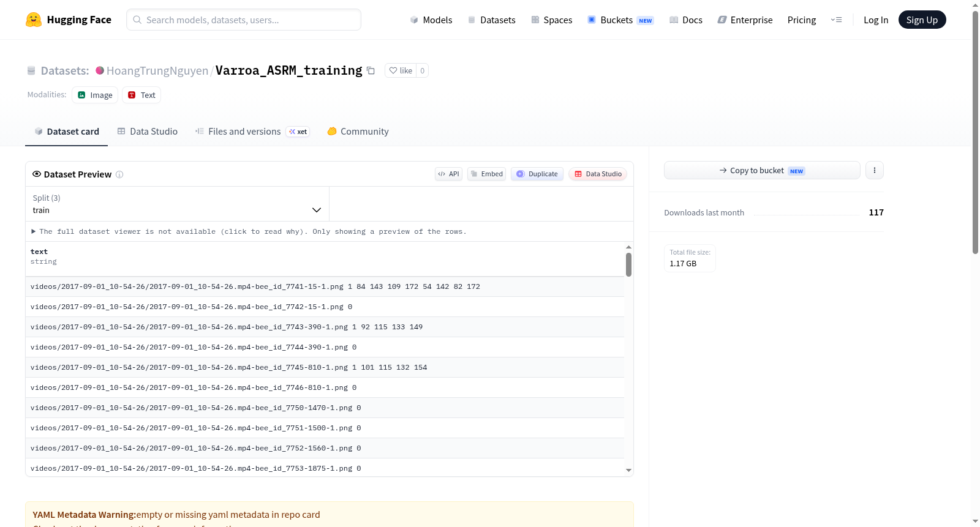Click the Varroa_ASRM_training dataset title
Screen dimensions: 980x527
[x=289, y=70]
